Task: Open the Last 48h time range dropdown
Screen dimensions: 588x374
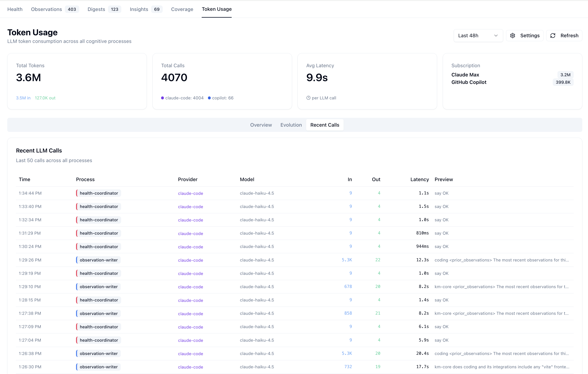Action: point(478,36)
